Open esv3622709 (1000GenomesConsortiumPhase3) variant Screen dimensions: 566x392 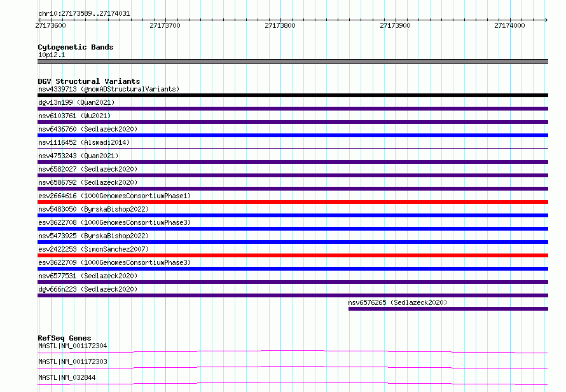114,262
